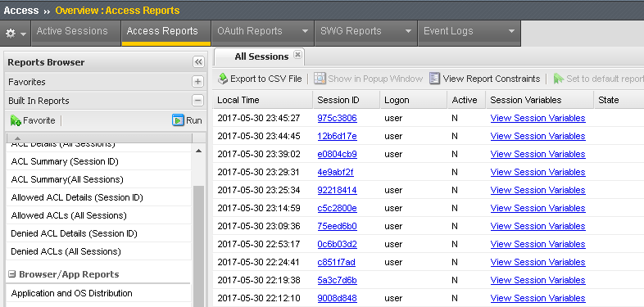The width and height of the screenshot is (644, 307).
Task: Open session 5a3c7d6b
Action: point(338,280)
